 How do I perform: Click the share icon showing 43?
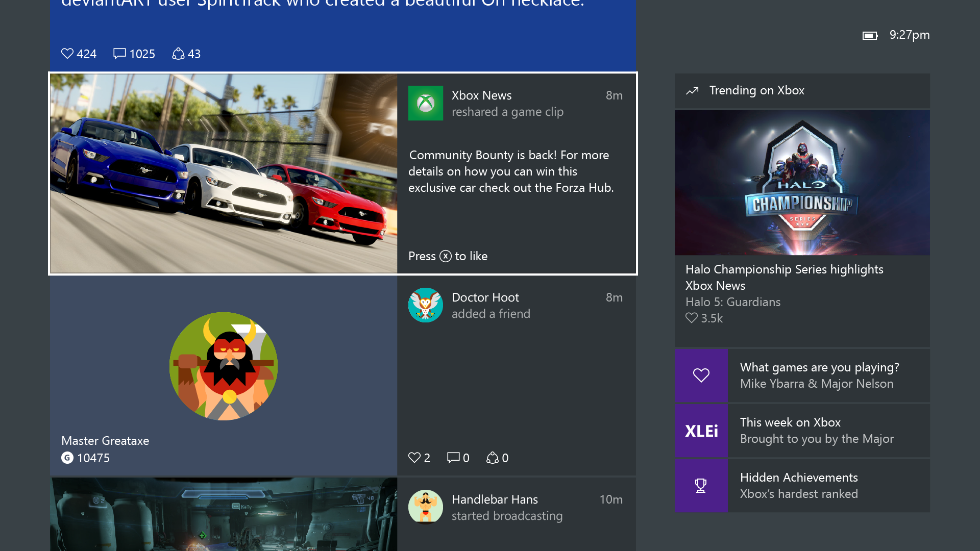pos(178,54)
